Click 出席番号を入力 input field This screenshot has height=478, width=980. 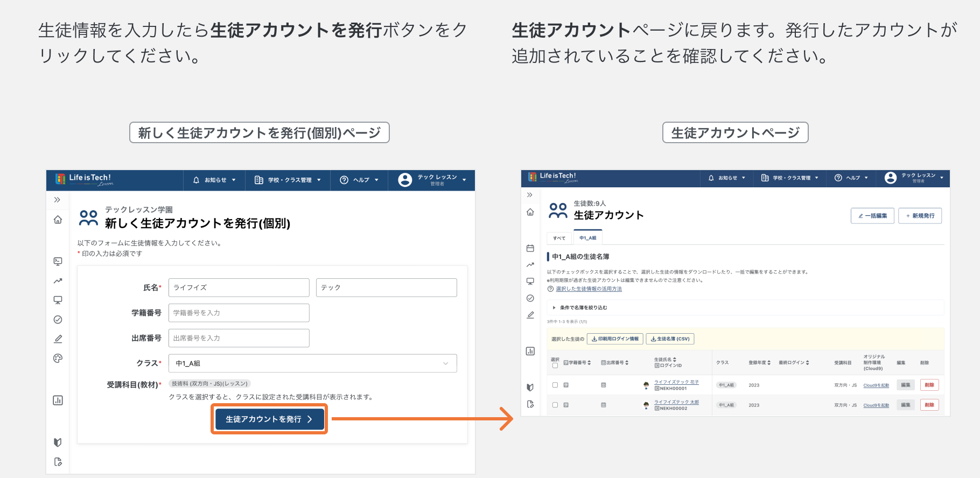(x=239, y=338)
